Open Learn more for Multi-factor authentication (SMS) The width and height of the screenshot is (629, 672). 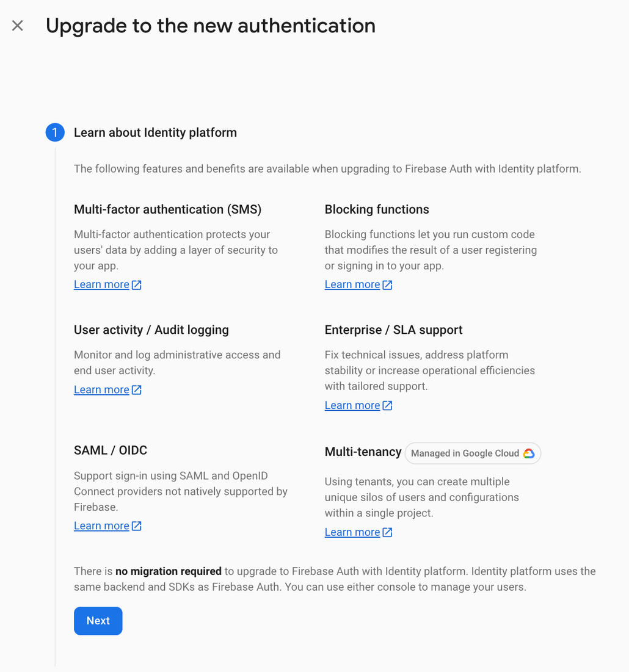pos(101,284)
